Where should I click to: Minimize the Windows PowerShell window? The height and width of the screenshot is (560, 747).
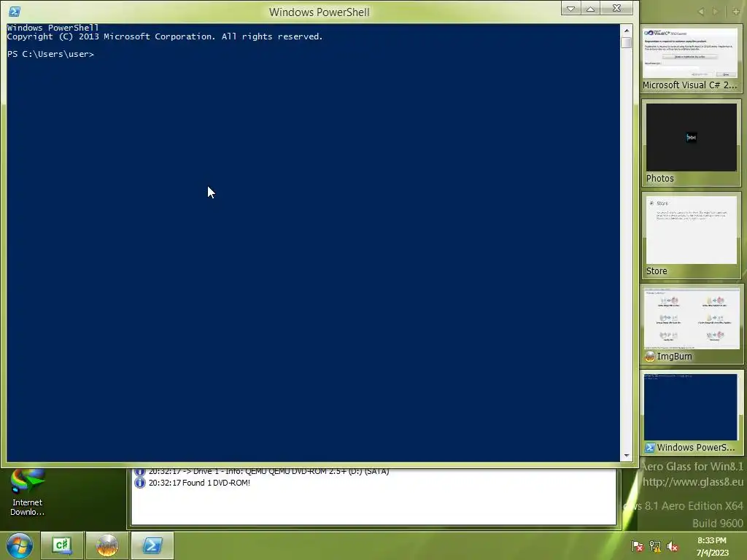[x=570, y=9]
